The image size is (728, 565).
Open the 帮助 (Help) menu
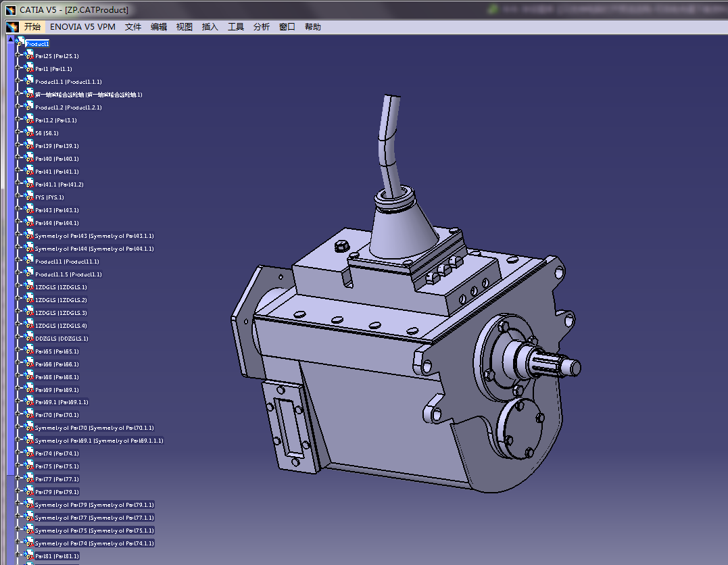(x=313, y=27)
